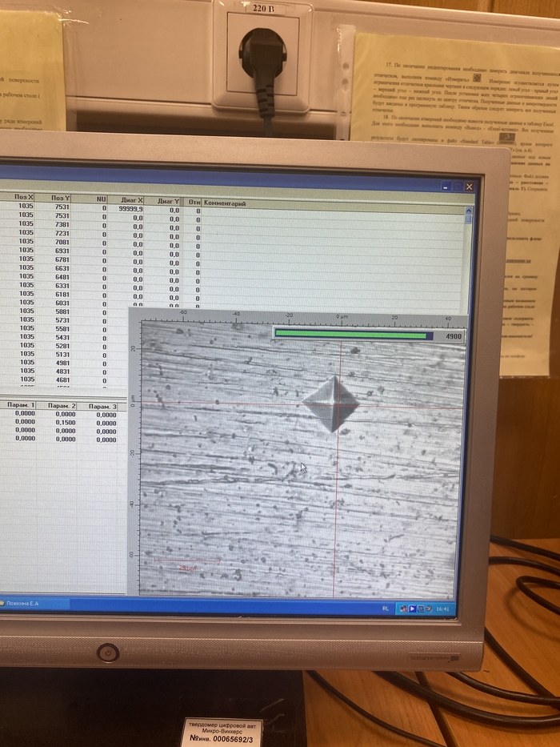Select the Поз Y cell 5281
The height and width of the screenshot is (747, 560).
click(x=53, y=346)
